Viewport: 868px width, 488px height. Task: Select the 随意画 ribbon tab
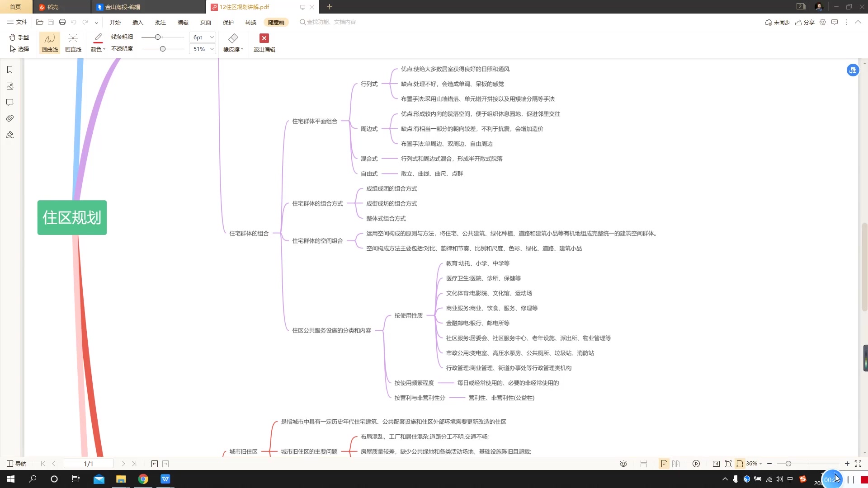coord(276,22)
